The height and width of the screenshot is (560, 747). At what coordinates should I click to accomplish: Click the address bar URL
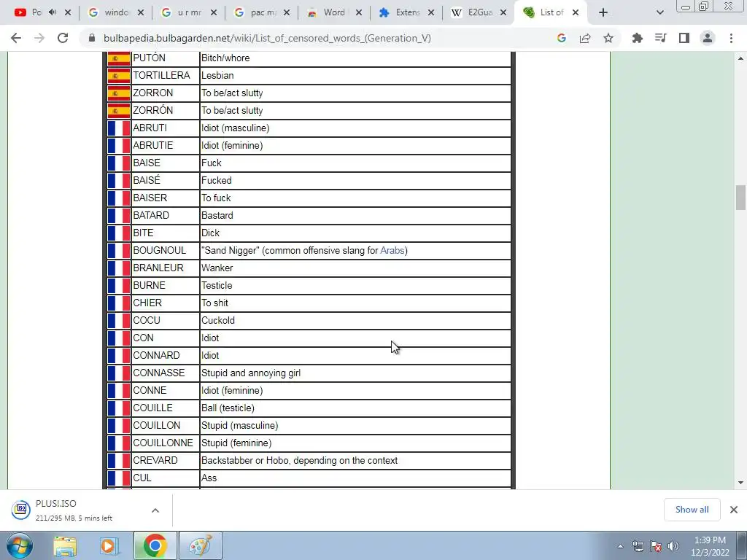tap(267, 38)
